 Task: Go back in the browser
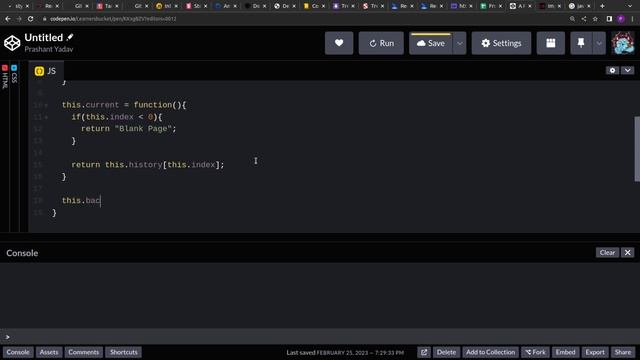click(x=8, y=19)
